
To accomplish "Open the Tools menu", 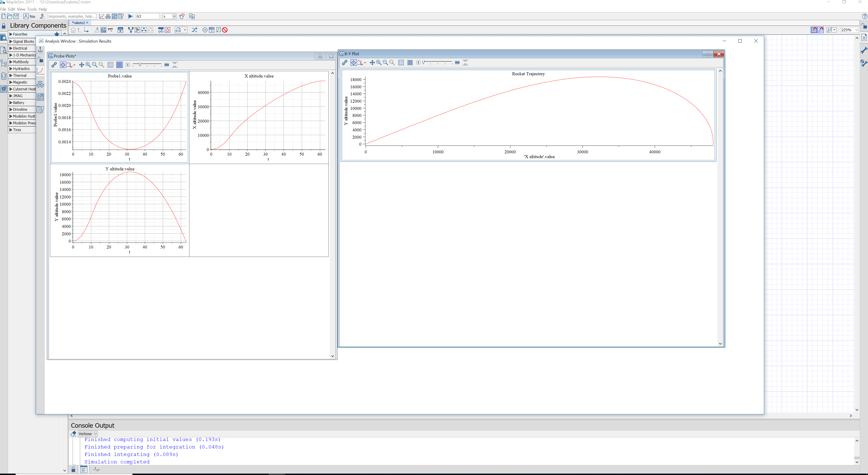I will coord(32,9).
